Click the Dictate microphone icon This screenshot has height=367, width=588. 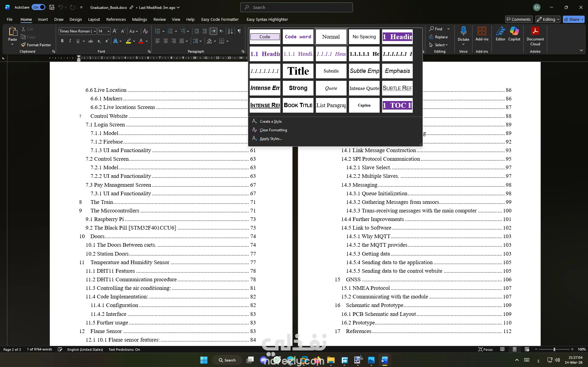(x=463, y=31)
